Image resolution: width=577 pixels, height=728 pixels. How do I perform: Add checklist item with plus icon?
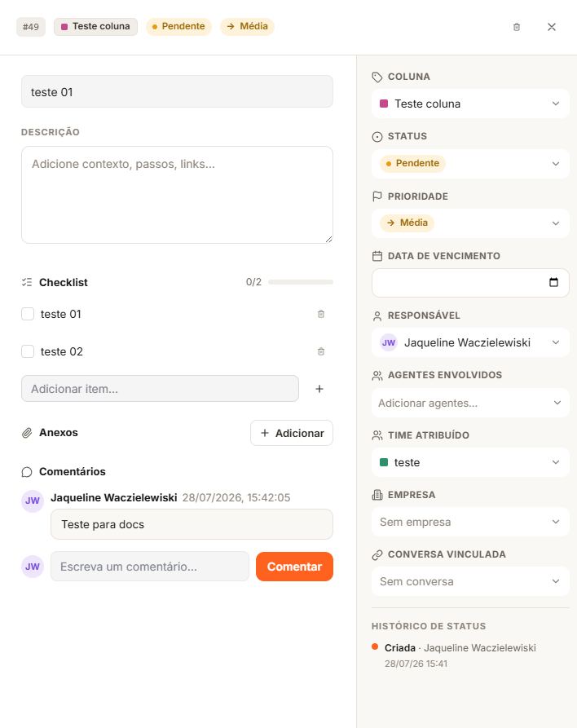[x=319, y=389]
